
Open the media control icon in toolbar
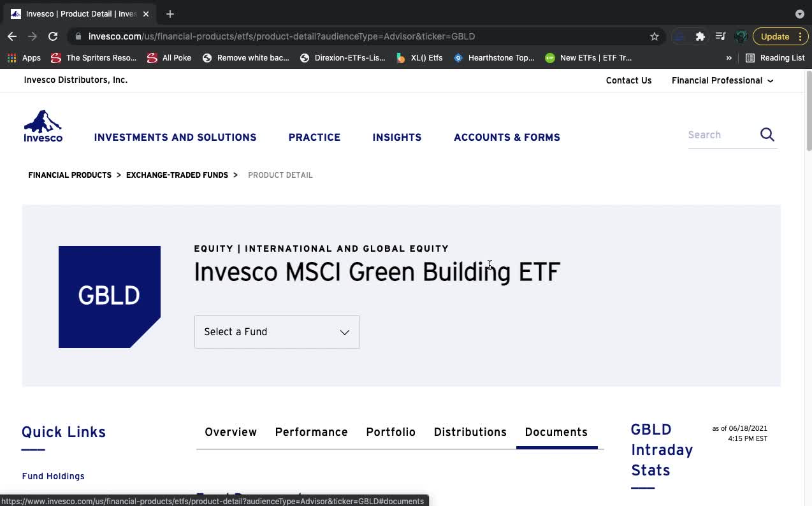click(721, 36)
